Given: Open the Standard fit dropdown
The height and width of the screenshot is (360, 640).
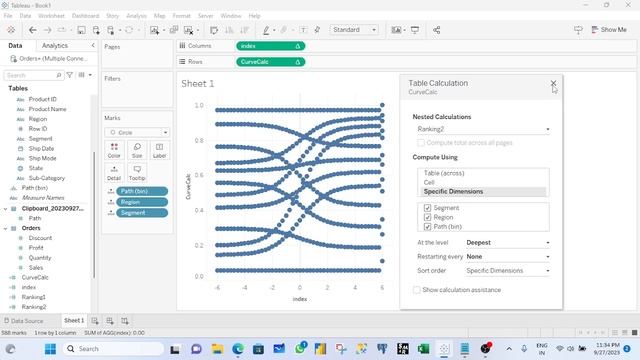Looking at the screenshot, I should pos(353,30).
